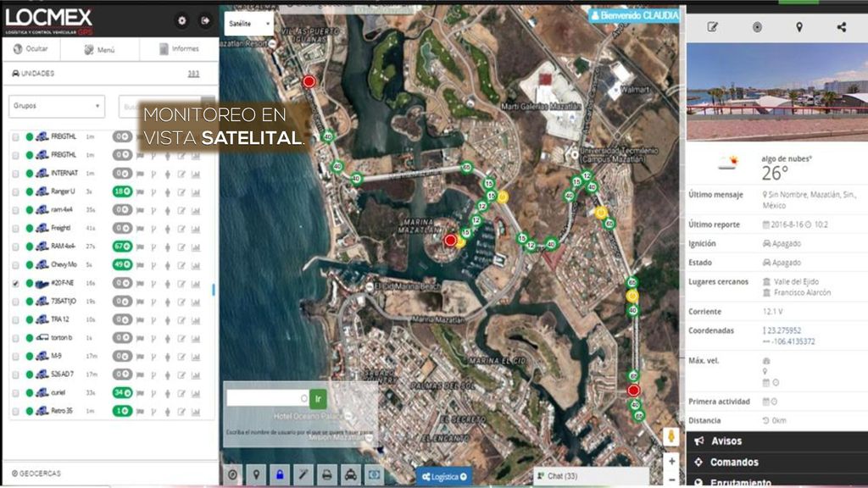This screenshot has width=868, height=488.
Task: Open the Menú tab
Action: click(x=100, y=49)
